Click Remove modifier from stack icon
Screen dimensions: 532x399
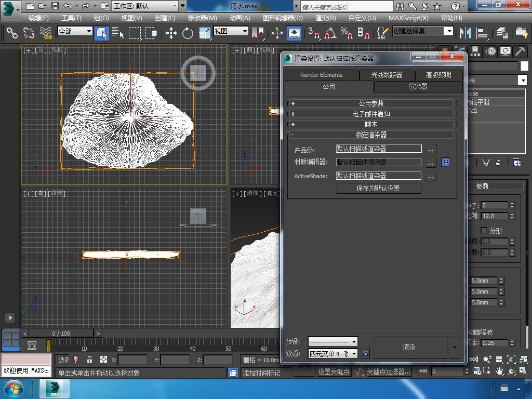click(x=498, y=163)
